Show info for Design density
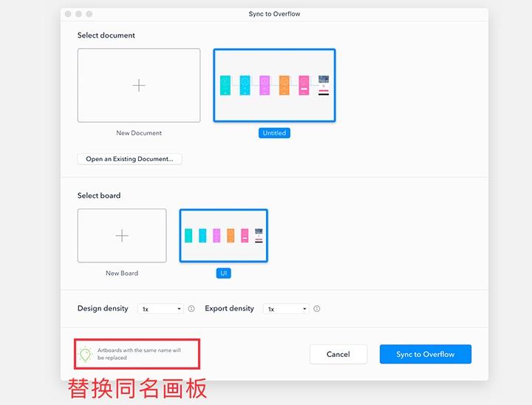The height and width of the screenshot is (405, 532). click(191, 309)
